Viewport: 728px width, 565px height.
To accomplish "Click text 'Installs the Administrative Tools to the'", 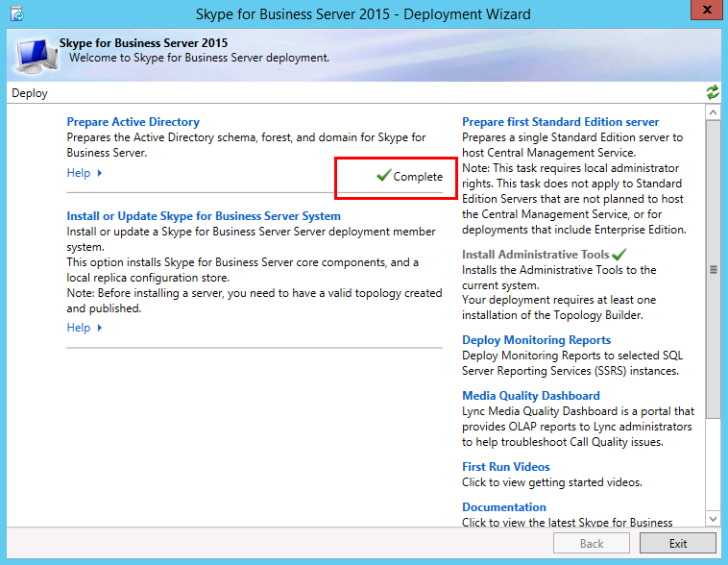I will point(559,270).
